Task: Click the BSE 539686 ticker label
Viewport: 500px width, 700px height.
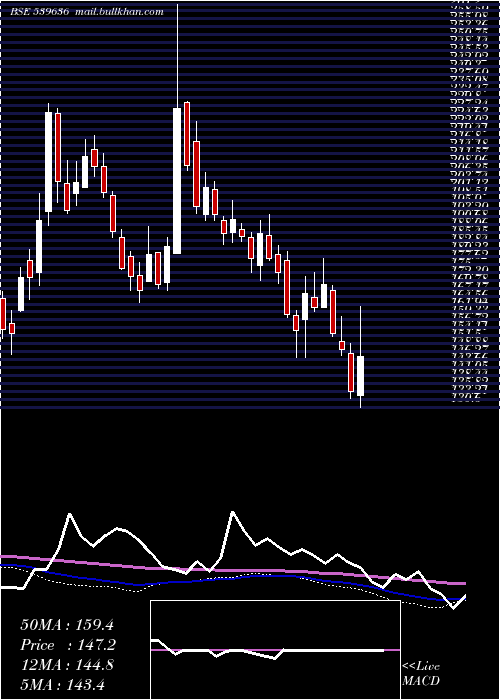Action: (39, 12)
